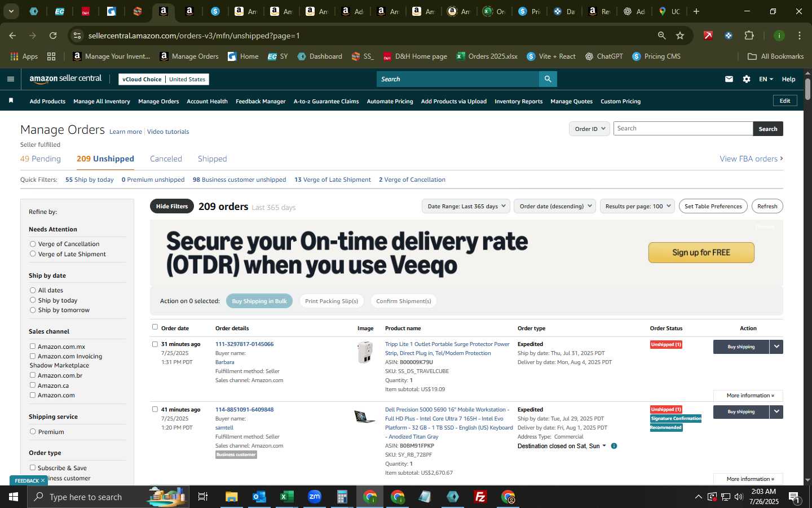This screenshot has width=812, height=508.
Task: Close the Feedback tab with its X
Action: click(x=42, y=480)
